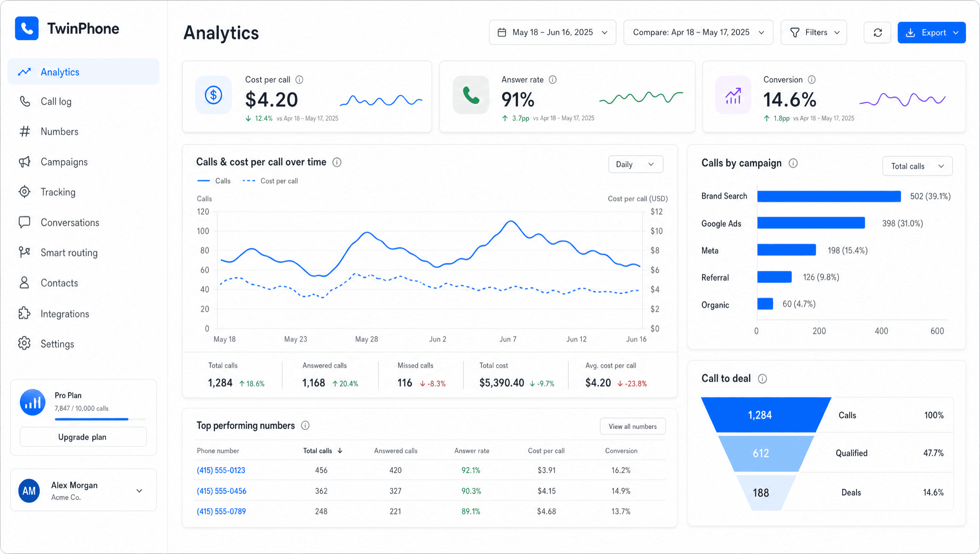Open the Export dropdown button
Image resolution: width=980 pixels, height=554 pixels.
(x=931, y=33)
